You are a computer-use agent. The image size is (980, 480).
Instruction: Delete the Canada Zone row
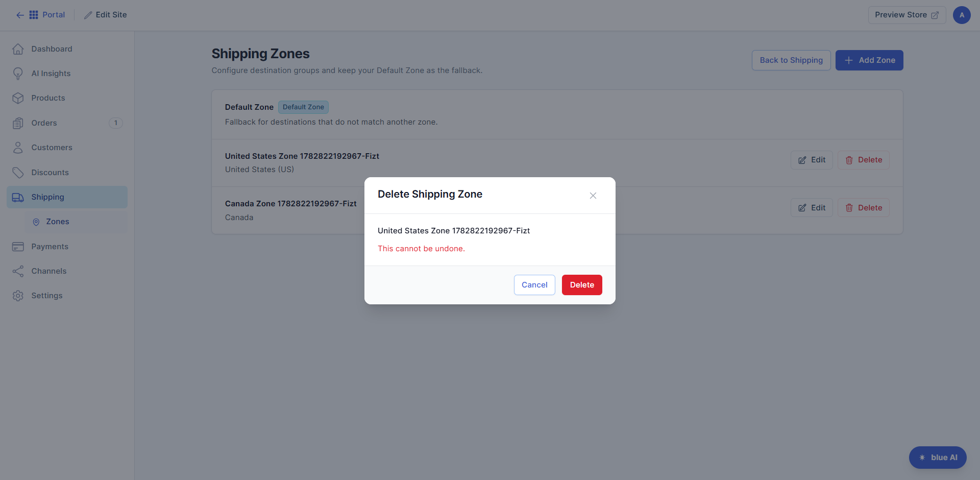click(x=864, y=208)
